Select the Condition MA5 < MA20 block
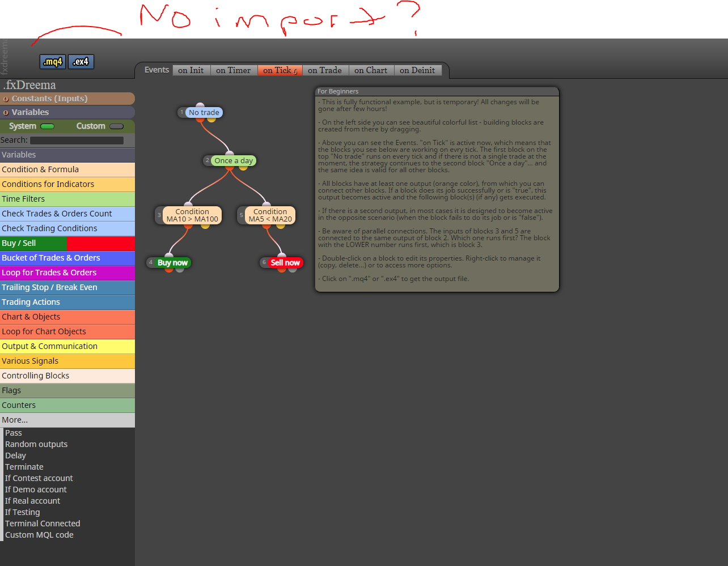The width and height of the screenshot is (728, 566). (266, 215)
